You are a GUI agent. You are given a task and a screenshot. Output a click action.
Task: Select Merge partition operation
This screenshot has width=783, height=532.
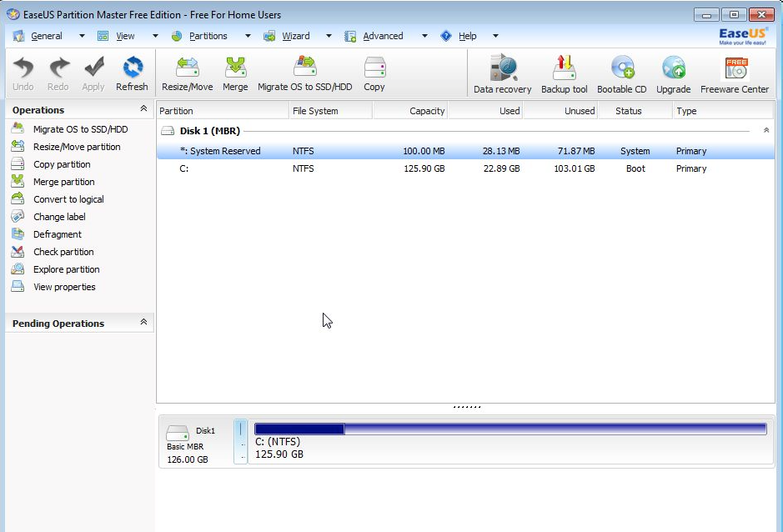(x=53, y=181)
